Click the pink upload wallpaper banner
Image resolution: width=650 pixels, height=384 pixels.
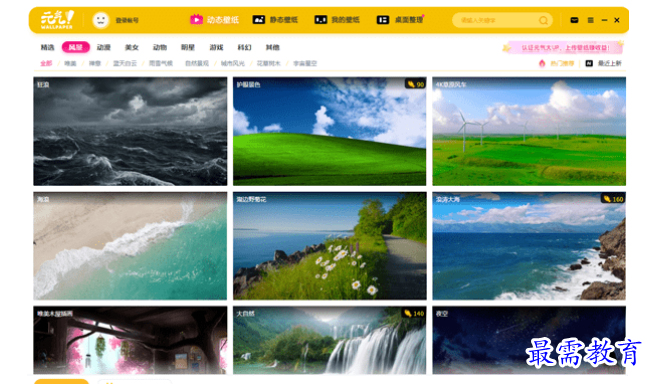(x=563, y=48)
